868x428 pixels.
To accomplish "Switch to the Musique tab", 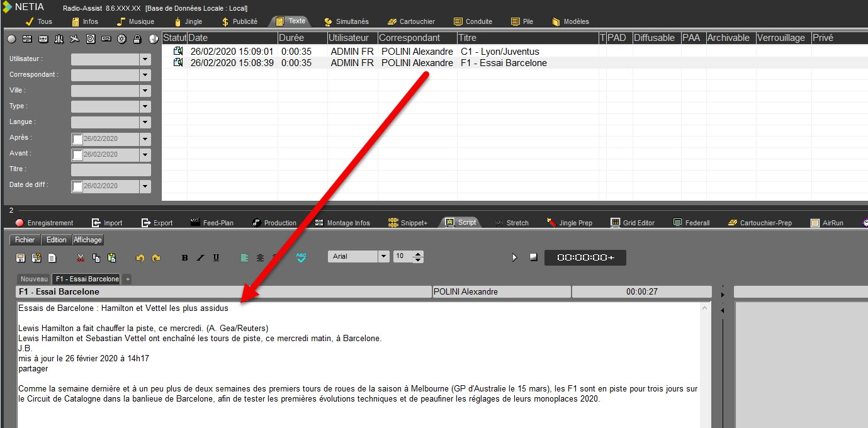I will [x=135, y=21].
